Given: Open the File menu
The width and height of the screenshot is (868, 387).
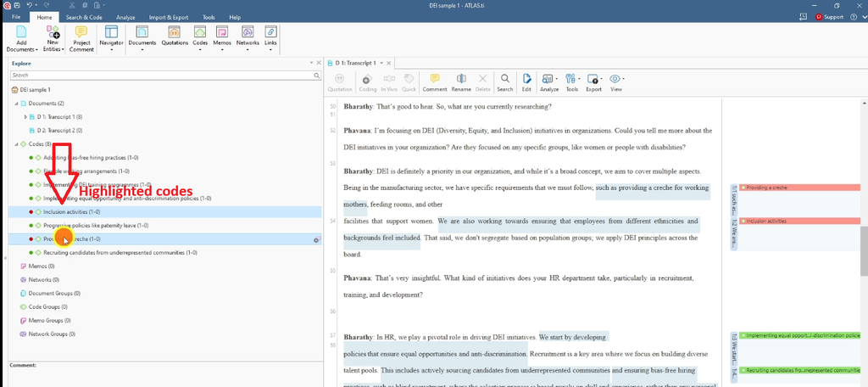Looking at the screenshot, I should 16,17.
